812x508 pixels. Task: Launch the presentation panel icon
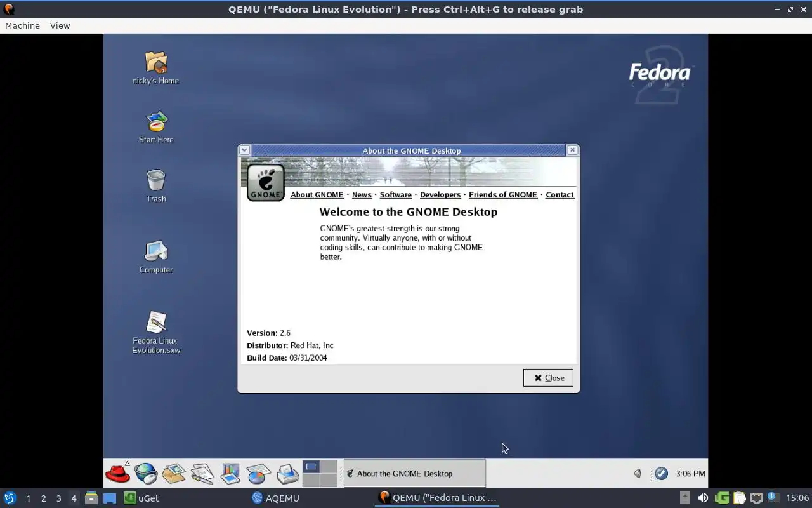tap(230, 474)
